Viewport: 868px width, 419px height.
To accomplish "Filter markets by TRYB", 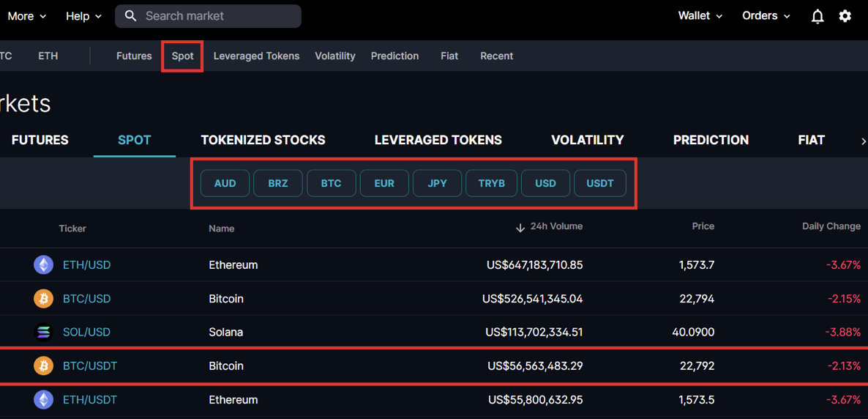I will point(492,183).
